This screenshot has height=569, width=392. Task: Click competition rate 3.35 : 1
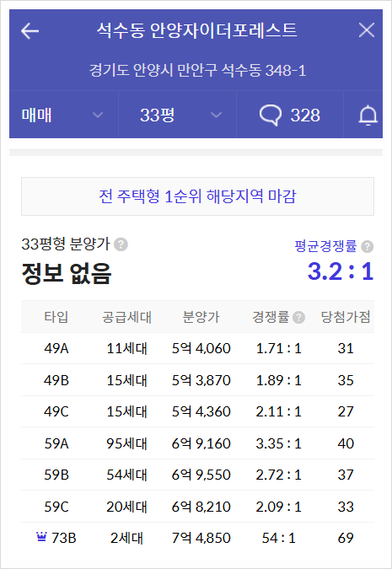click(x=279, y=443)
